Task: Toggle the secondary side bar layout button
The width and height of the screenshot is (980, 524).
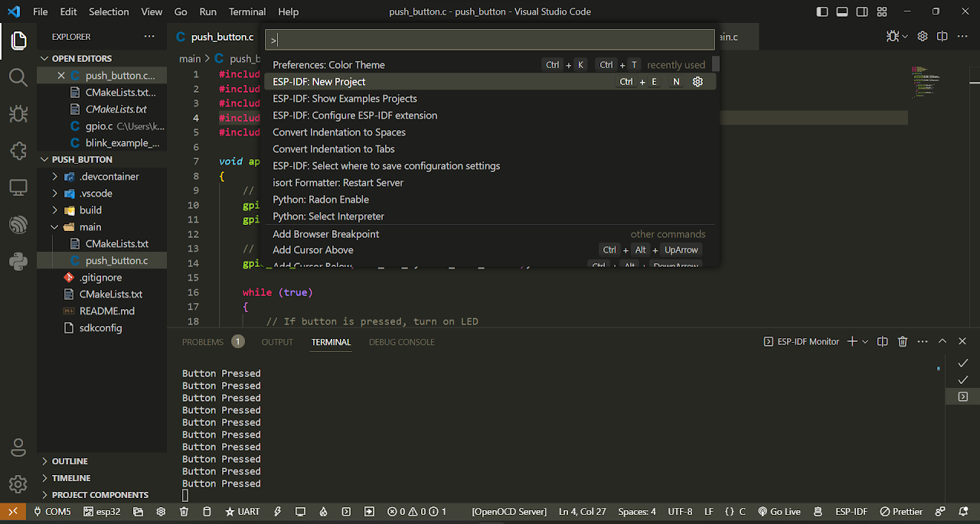Action: coord(862,12)
